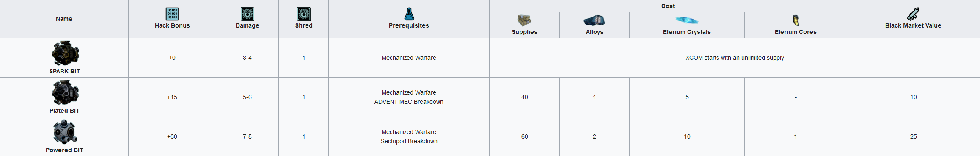Click the Plated BIT name label
Image resolution: width=980 pixels, height=156 pixels.
64,111
